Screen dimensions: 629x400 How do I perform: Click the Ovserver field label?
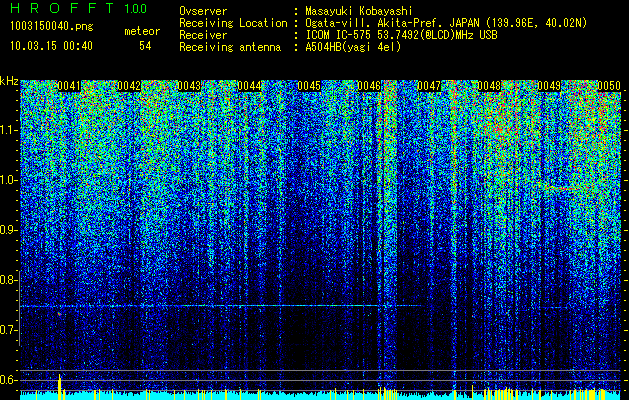click(203, 12)
